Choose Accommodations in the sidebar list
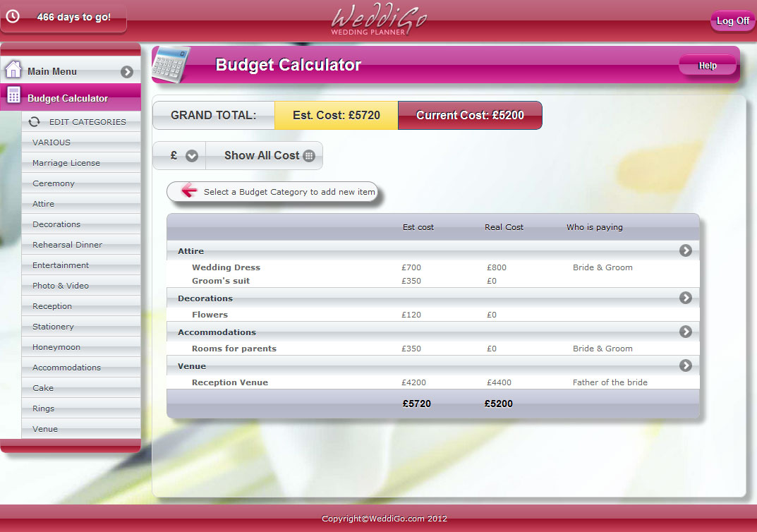Image resolution: width=757 pixels, height=532 pixels. tap(81, 368)
